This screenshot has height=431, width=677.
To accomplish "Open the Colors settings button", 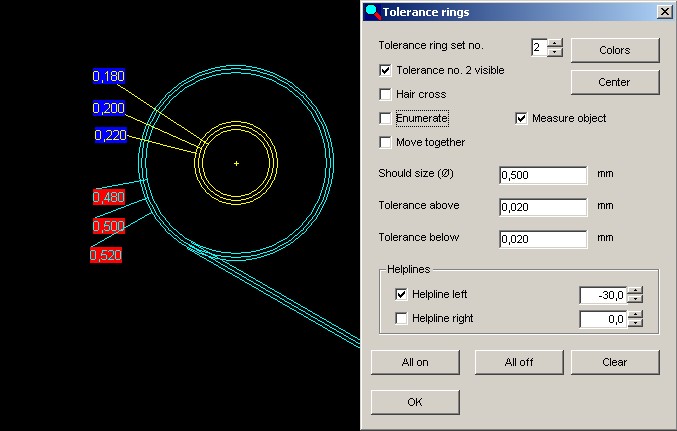I will pyautogui.click(x=614, y=50).
